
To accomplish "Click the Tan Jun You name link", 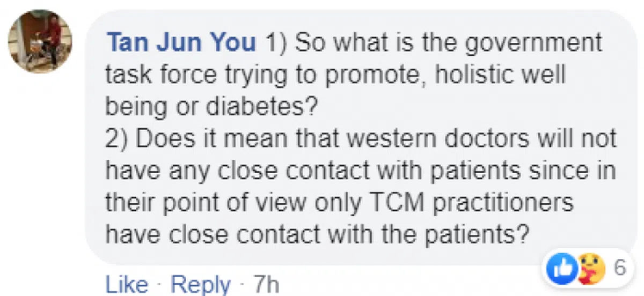I will click(181, 43).
